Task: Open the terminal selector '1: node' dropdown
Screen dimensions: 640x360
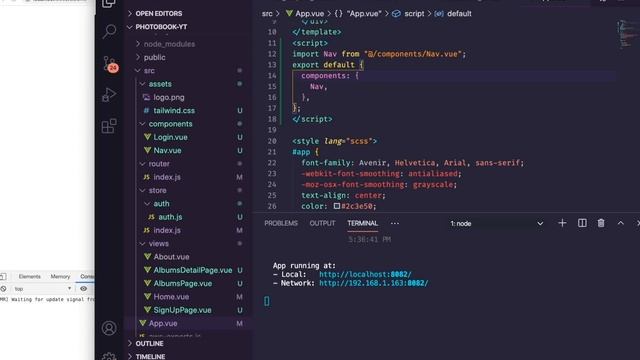Action: point(497,223)
